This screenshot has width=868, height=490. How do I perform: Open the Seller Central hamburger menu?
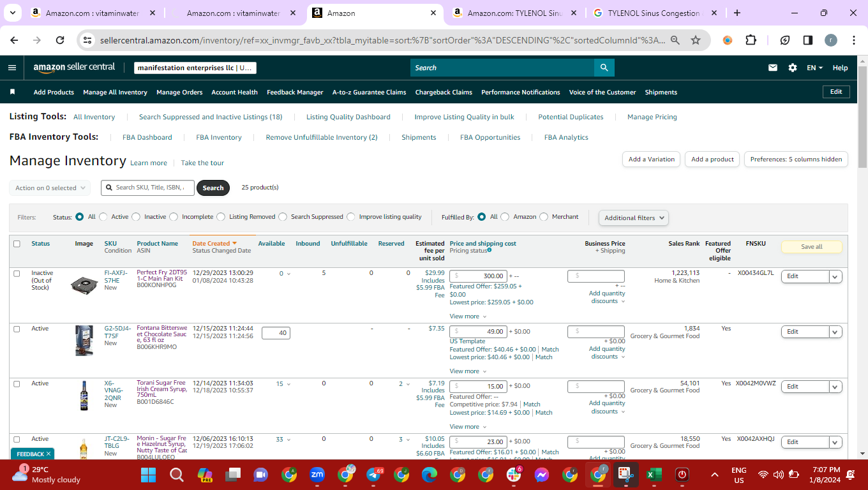point(12,68)
